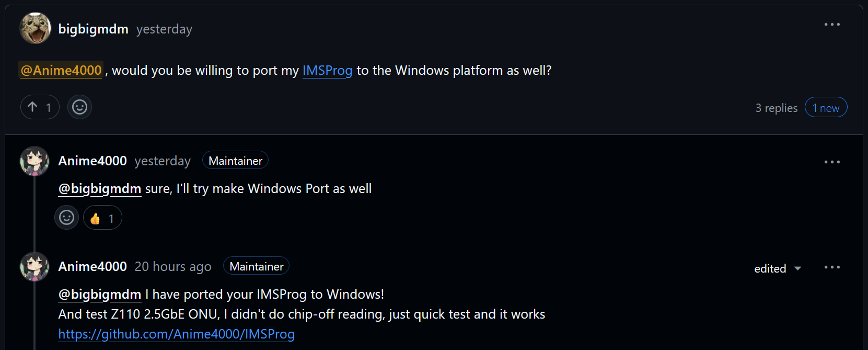The height and width of the screenshot is (350, 868).
Task: Open the IMSProg link
Action: point(327,70)
